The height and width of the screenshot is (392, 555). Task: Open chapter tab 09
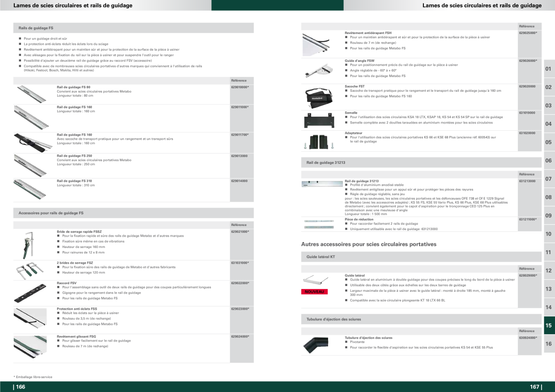point(549,216)
